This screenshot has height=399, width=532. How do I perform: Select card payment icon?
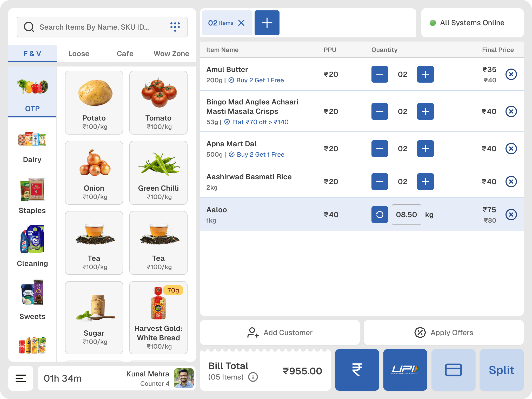pyautogui.click(x=453, y=370)
